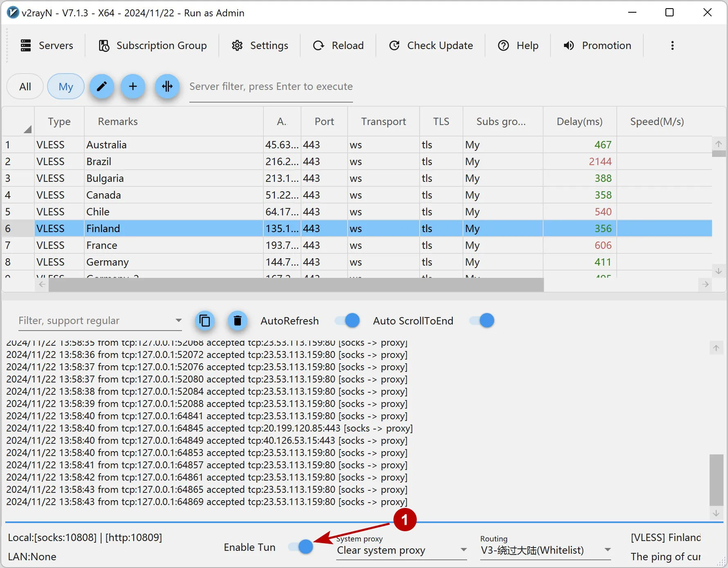
Task: Select the Canada server row
Action: [357, 195]
